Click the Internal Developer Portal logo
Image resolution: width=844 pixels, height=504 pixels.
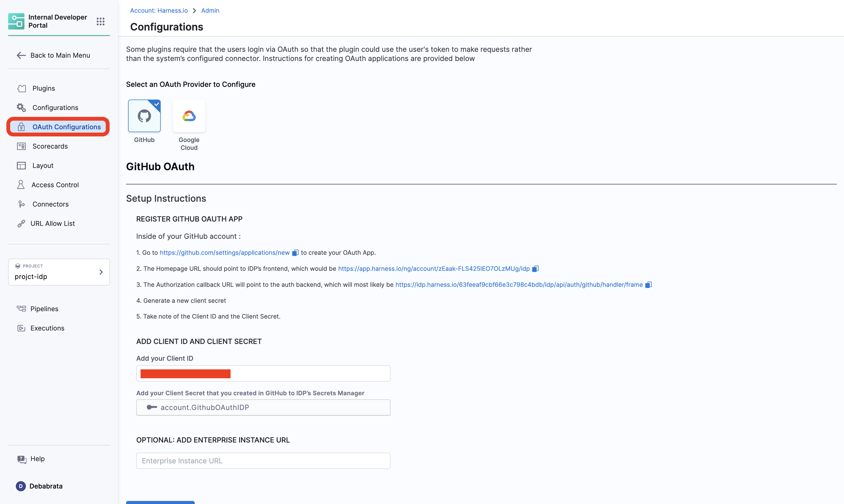point(16,21)
